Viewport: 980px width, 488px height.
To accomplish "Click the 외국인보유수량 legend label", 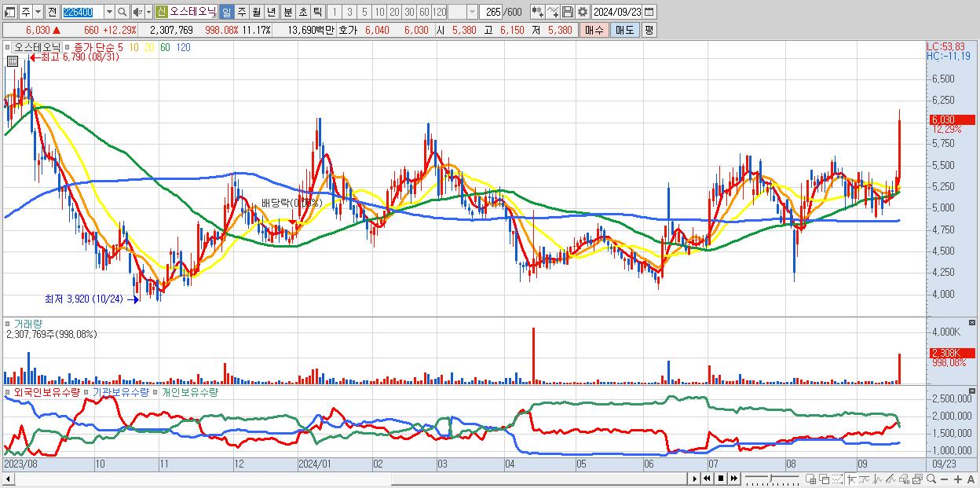I will 47,391.
